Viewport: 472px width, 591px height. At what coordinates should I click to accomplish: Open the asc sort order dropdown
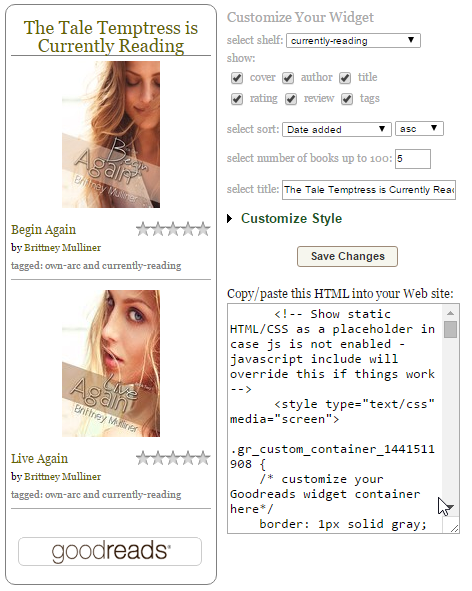coord(419,129)
